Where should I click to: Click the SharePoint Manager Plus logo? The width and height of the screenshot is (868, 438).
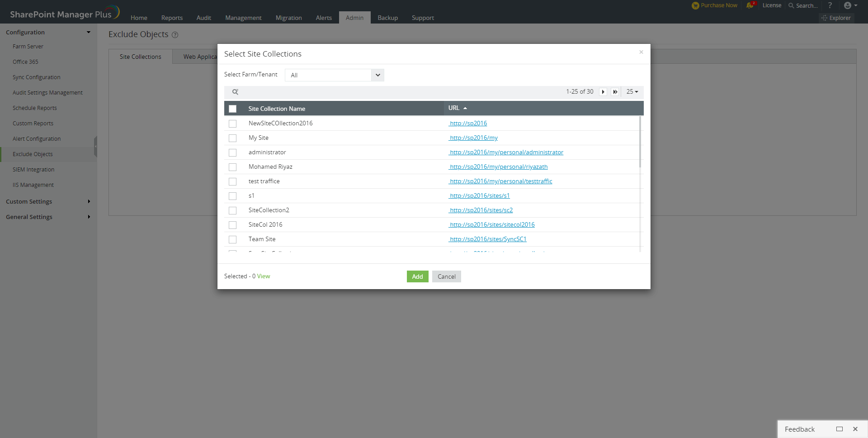pyautogui.click(x=65, y=13)
